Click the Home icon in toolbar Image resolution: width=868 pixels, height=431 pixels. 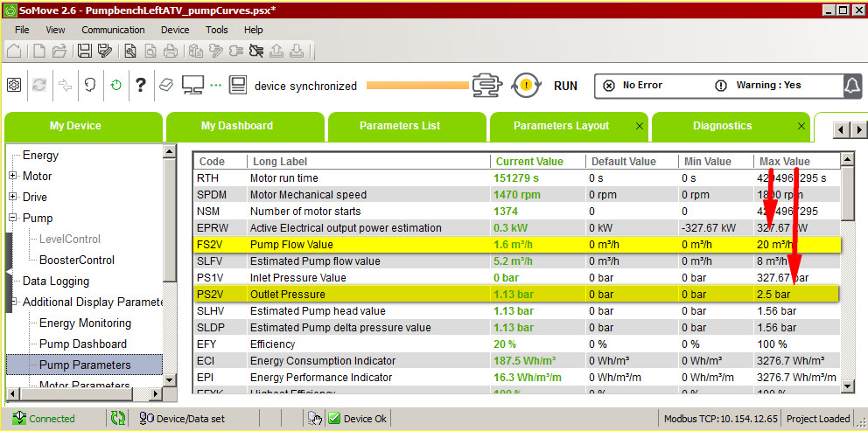coord(14,52)
